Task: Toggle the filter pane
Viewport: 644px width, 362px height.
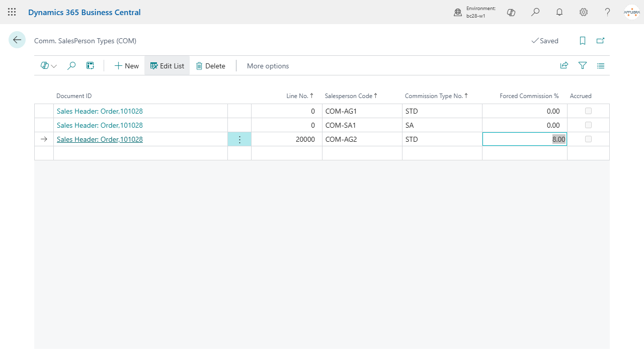Action: coord(583,66)
